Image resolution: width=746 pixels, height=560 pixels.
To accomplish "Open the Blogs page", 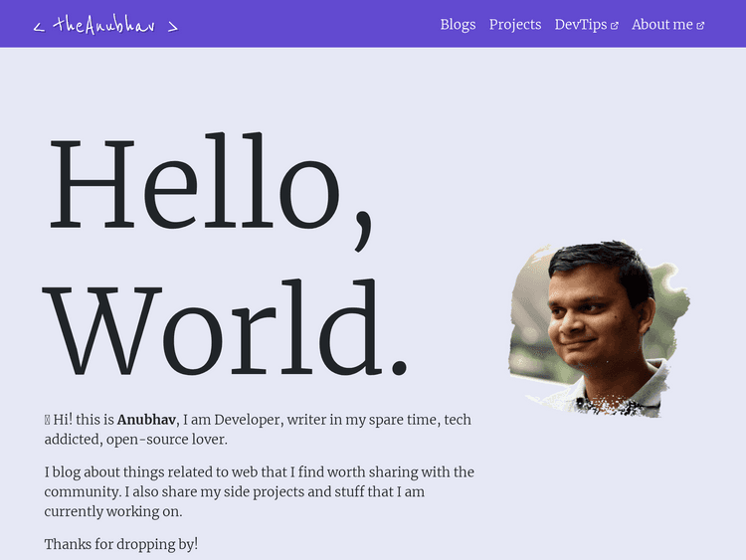I will coord(458,24).
